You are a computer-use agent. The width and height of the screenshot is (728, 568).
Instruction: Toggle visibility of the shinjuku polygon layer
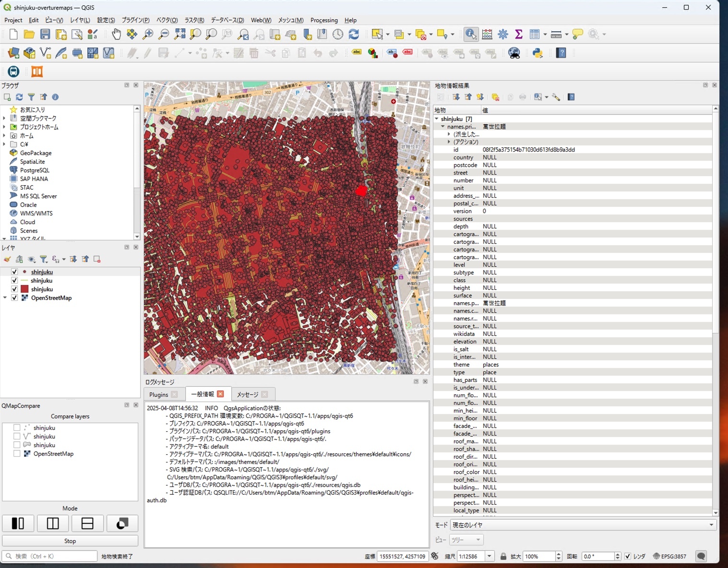tap(14, 289)
